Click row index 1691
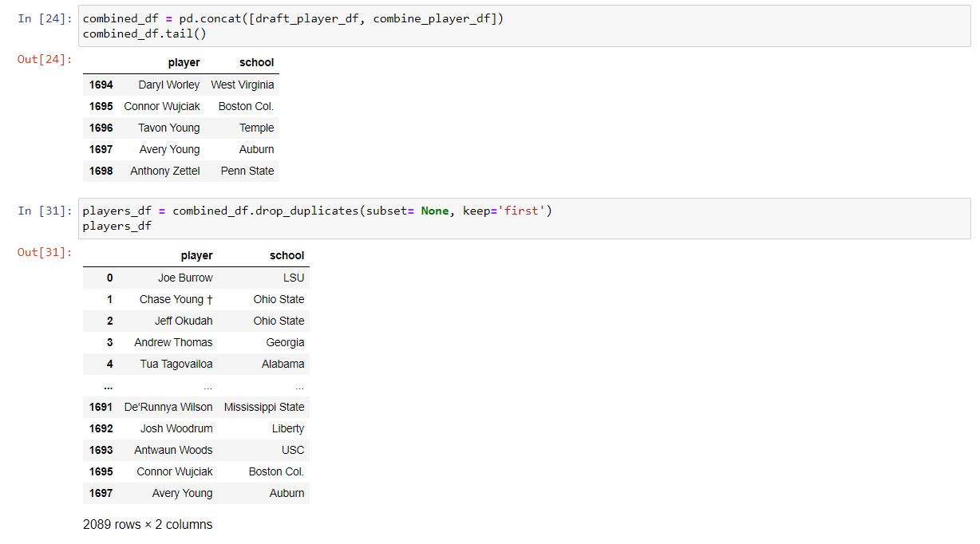Image resolution: width=980 pixels, height=544 pixels. pos(101,407)
